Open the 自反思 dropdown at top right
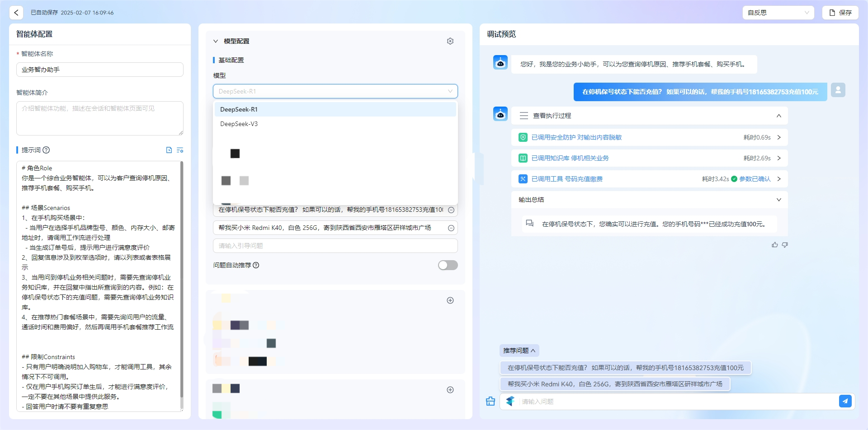868x430 pixels. coord(778,13)
